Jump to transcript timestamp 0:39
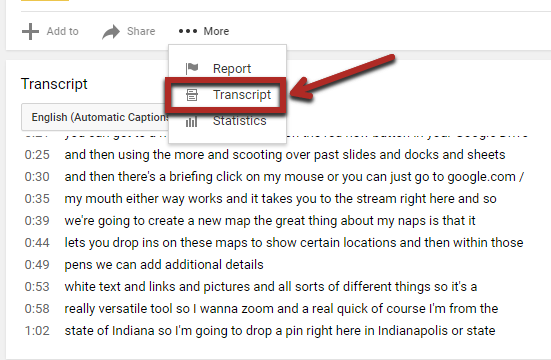The image size is (551, 360). click(x=37, y=221)
